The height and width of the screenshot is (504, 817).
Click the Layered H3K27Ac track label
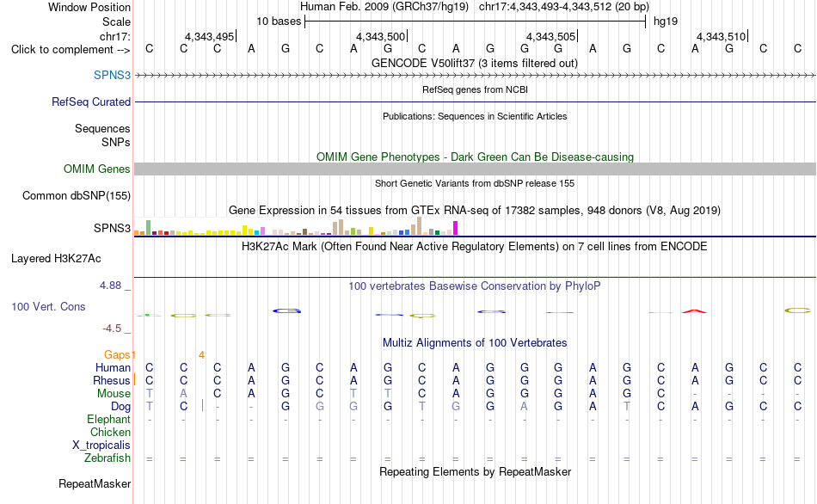click(56, 259)
